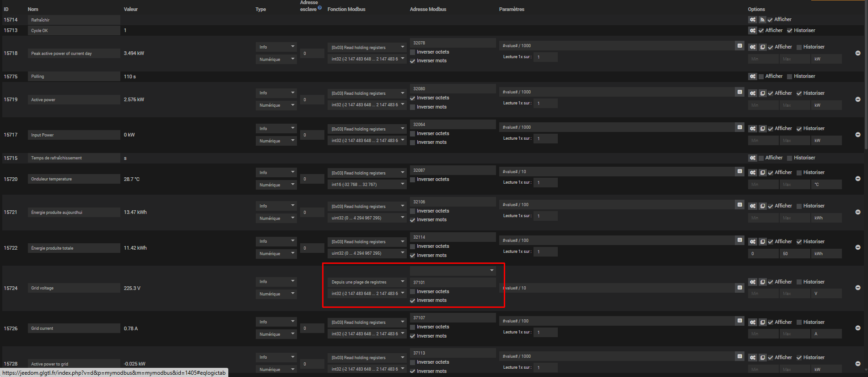Click the Nom field 'Grid voltage'

(74, 288)
